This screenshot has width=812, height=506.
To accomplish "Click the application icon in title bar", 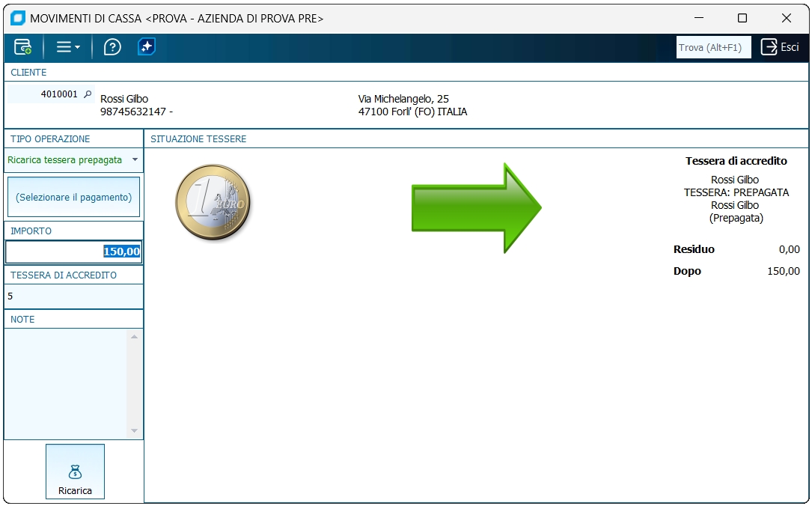I will click(18, 18).
